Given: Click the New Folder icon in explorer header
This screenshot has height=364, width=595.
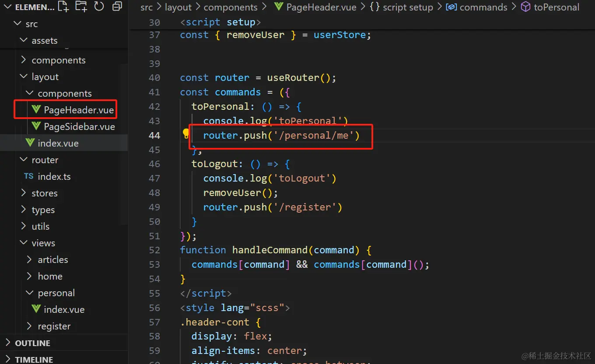Looking at the screenshot, I should 81,7.
